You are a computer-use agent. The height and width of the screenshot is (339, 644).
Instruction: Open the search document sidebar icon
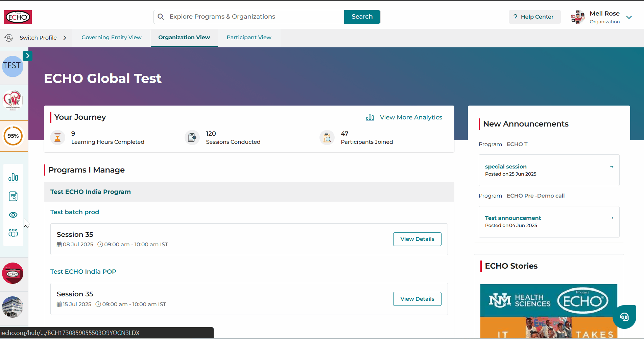[13, 196]
